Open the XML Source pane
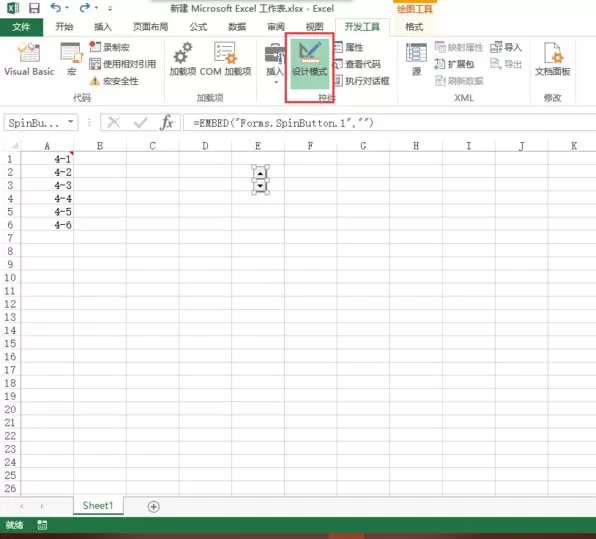Screen dimensions: 596x539 pyautogui.click(x=416, y=59)
